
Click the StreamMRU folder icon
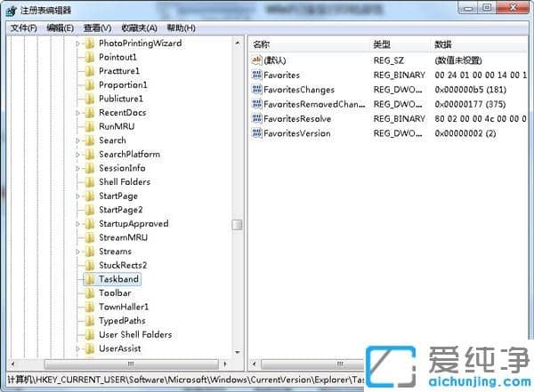point(90,238)
